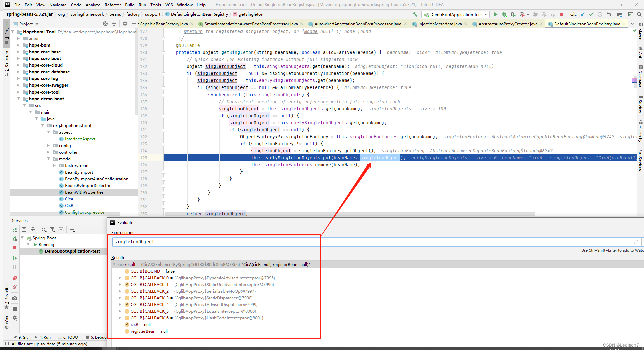Resume program in Services side toolbar

click(15, 258)
